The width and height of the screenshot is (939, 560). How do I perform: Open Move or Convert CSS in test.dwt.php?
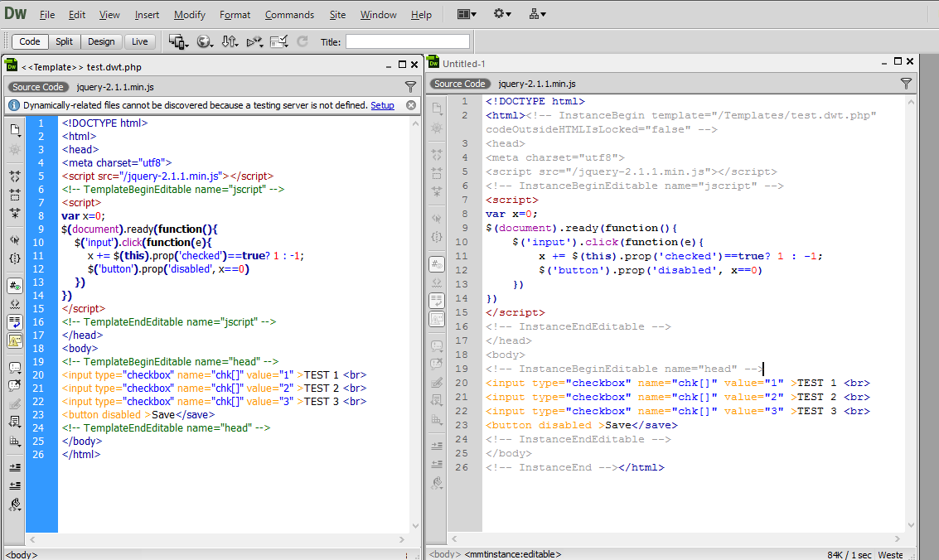15,441
